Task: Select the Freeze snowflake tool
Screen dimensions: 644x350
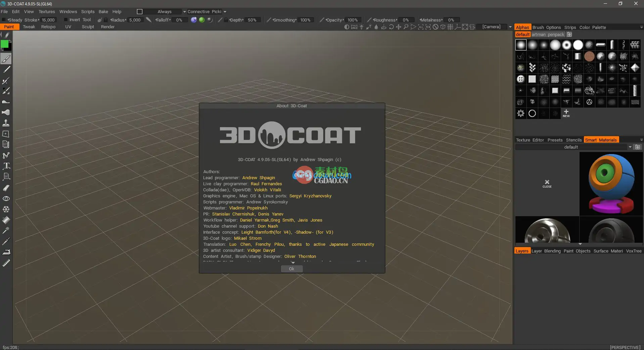Action: (6, 209)
